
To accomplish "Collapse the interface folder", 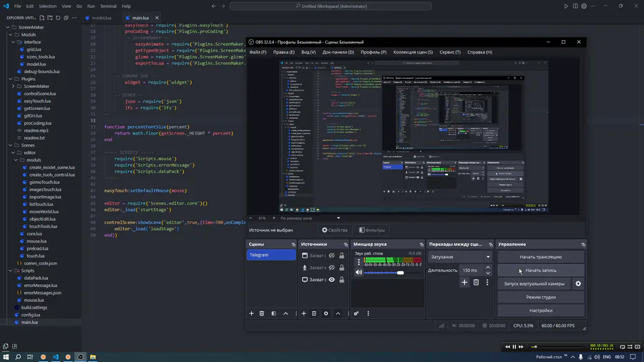I will (14, 42).
